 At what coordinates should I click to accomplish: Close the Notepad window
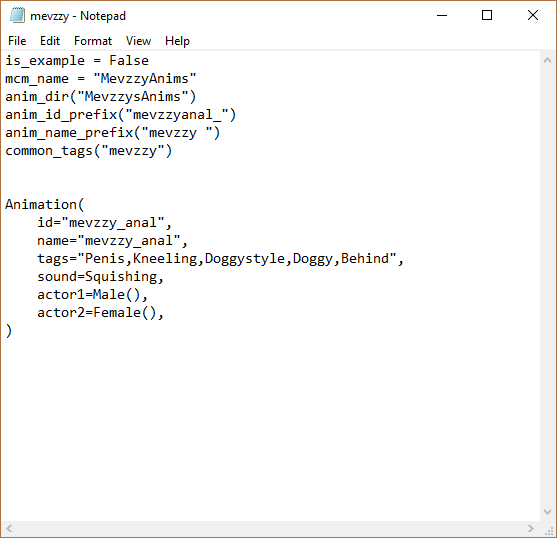tap(532, 15)
